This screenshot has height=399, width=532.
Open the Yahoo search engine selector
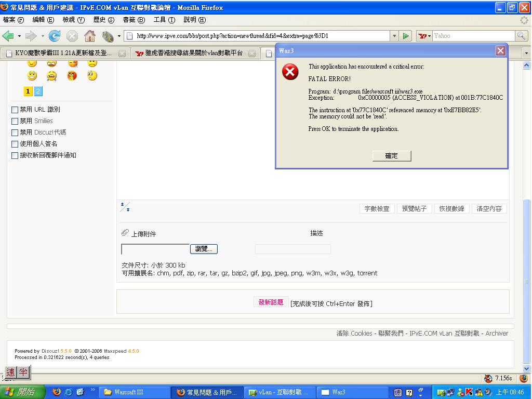(424, 36)
